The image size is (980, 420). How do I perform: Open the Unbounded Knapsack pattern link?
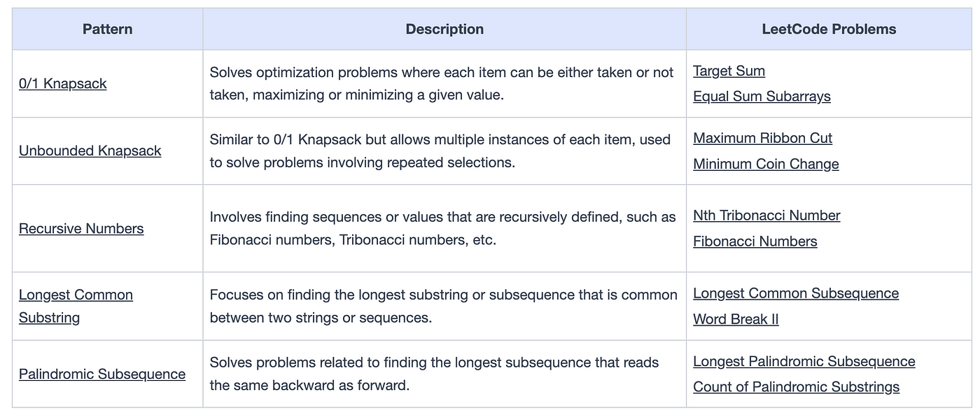coord(90,150)
